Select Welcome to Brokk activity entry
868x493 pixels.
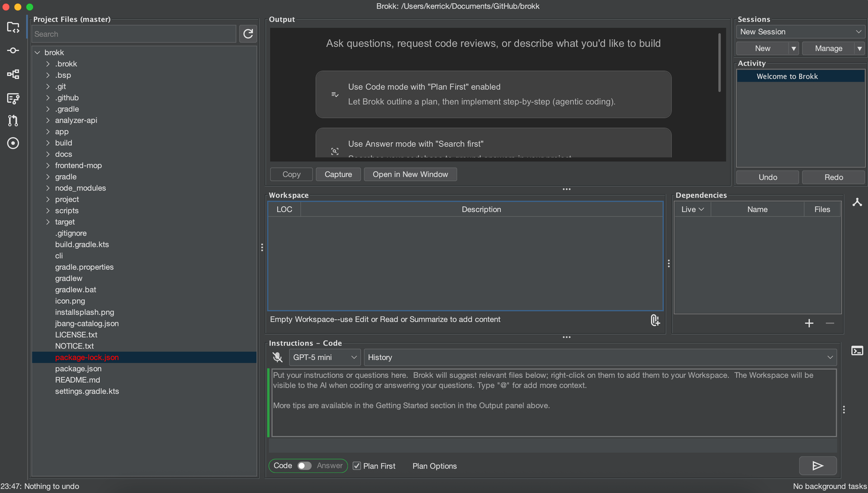pyautogui.click(x=787, y=77)
